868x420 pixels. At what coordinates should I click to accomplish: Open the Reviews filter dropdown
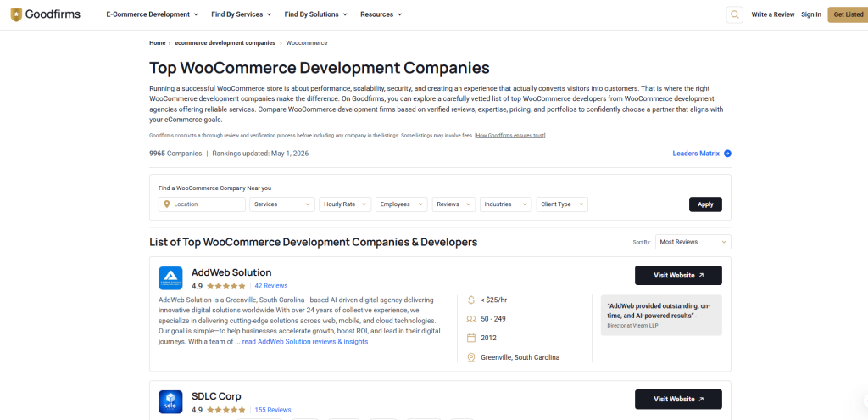(x=453, y=204)
